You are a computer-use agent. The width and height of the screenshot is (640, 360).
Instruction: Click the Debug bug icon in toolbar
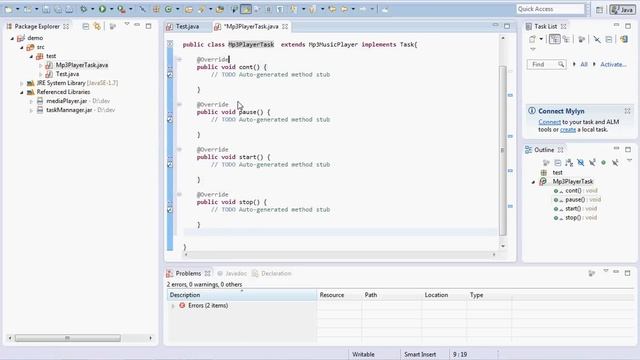tap(84, 9)
